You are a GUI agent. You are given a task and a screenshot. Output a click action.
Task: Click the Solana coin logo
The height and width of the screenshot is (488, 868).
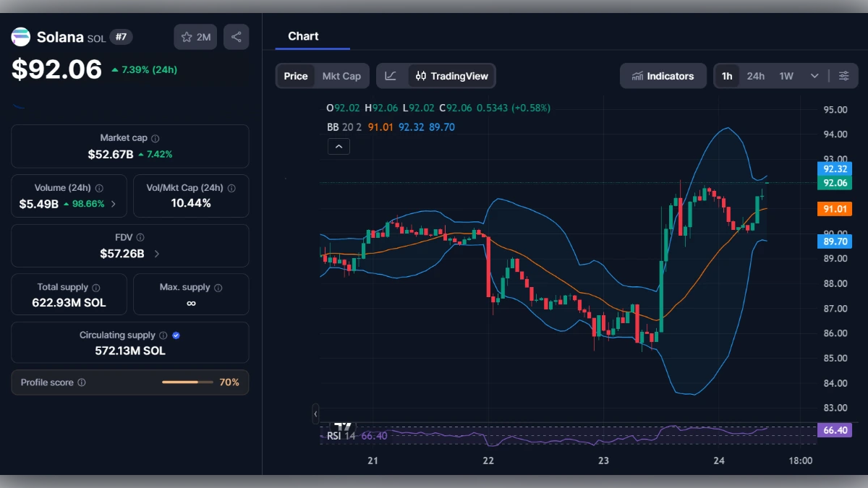tap(20, 37)
